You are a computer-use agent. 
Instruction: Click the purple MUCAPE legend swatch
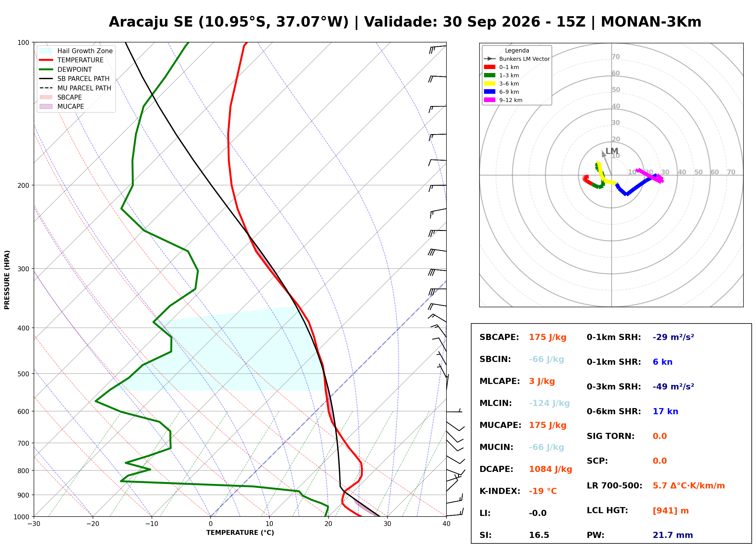point(46,106)
